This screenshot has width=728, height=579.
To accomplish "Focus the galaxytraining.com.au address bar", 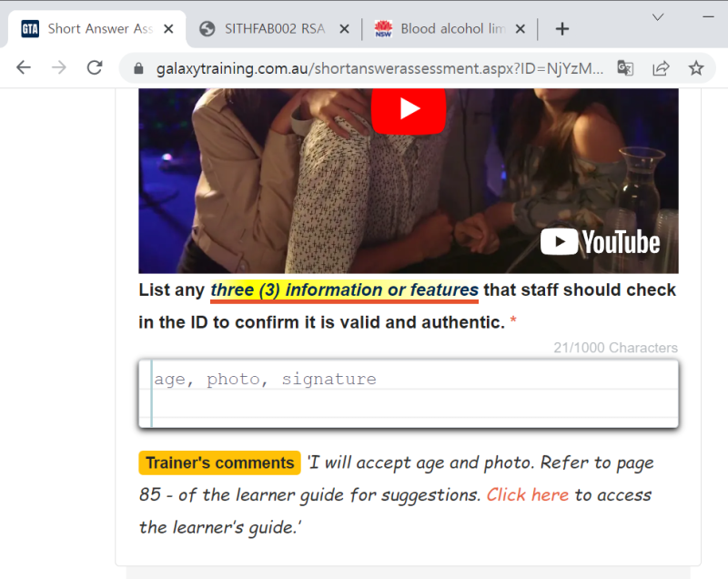I will point(379,68).
